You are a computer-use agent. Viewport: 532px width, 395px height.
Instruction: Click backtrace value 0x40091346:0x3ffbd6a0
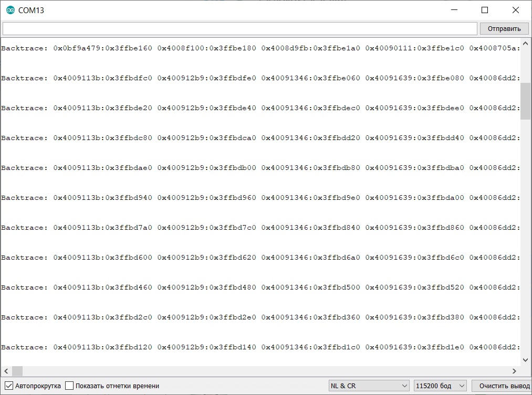pos(310,258)
